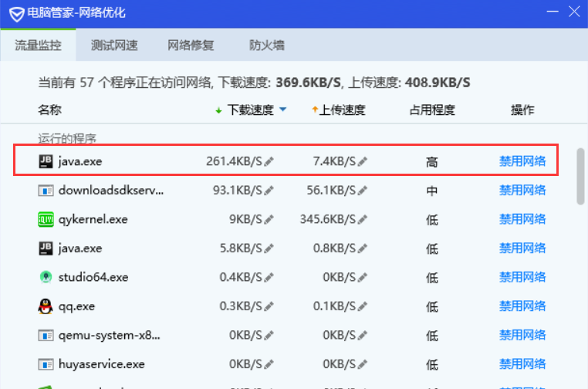
Task: Minimize the 网络优化 window
Action: click(553, 12)
